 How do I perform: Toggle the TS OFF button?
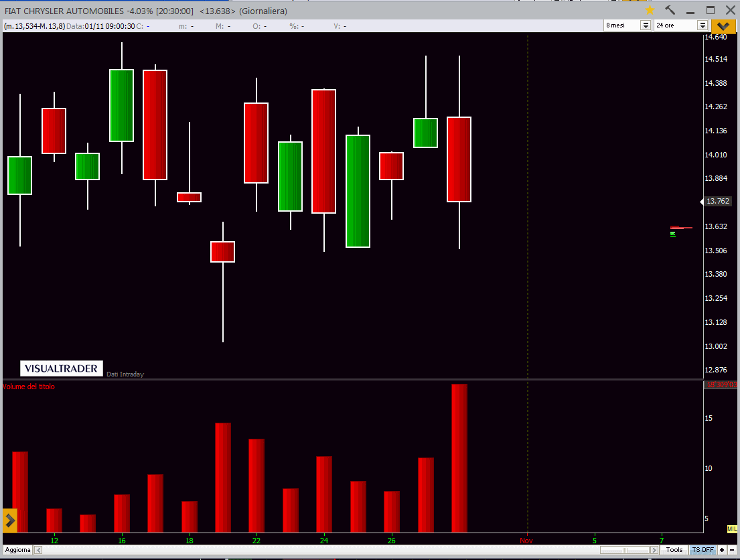(702, 550)
